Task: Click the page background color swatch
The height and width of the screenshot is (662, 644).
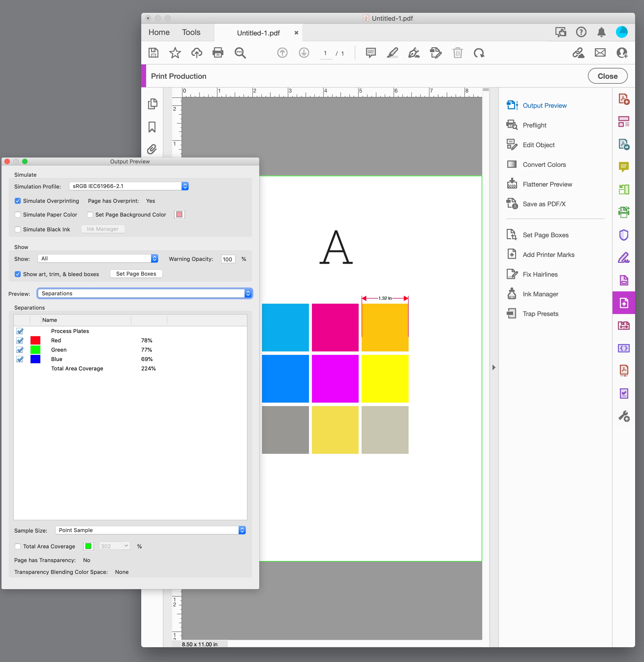Action: coord(179,215)
